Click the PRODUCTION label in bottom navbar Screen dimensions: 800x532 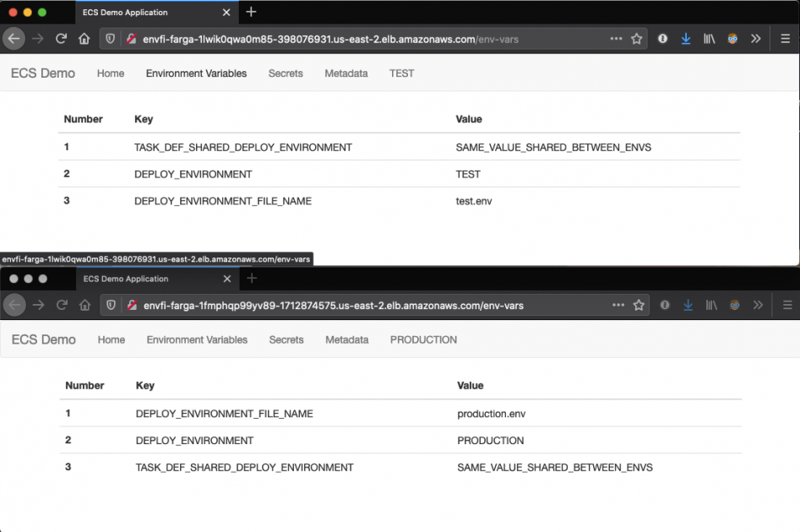[423, 339]
